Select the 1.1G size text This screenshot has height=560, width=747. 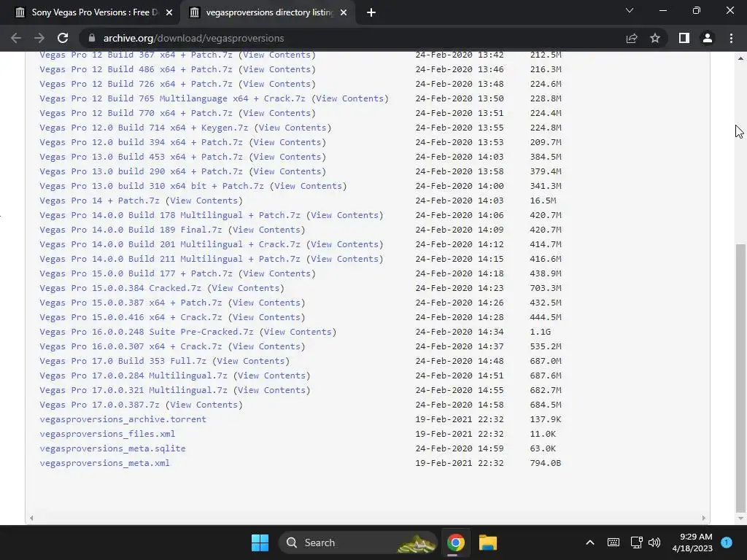pyautogui.click(x=541, y=332)
